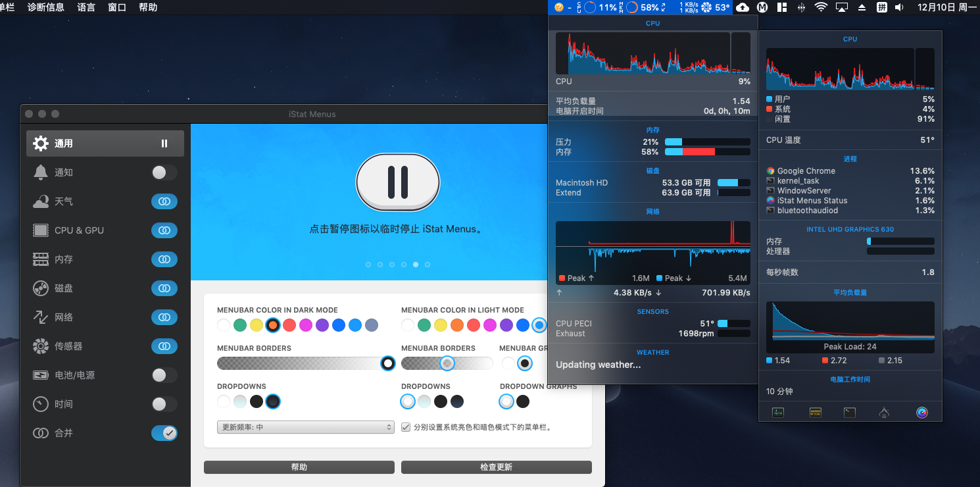Click the dark mode menubar borders slider handle
This screenshot has width=980, height=487.
pyautogui.click(x=388, y=363)
